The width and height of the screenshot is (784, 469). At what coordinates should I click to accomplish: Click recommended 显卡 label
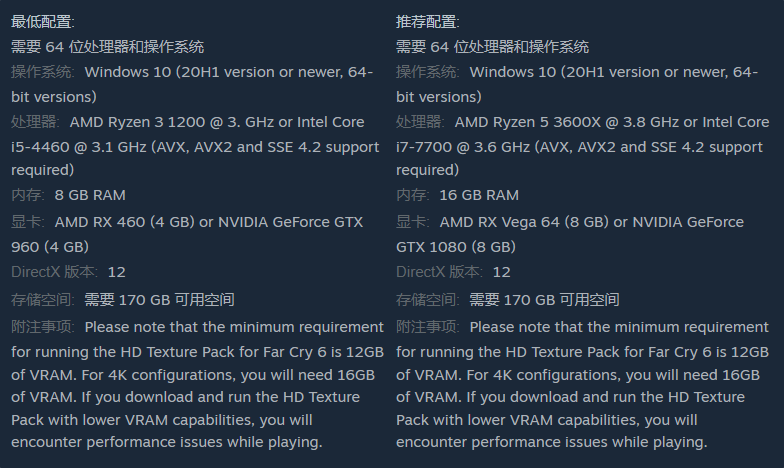click(x=412, y=222)
